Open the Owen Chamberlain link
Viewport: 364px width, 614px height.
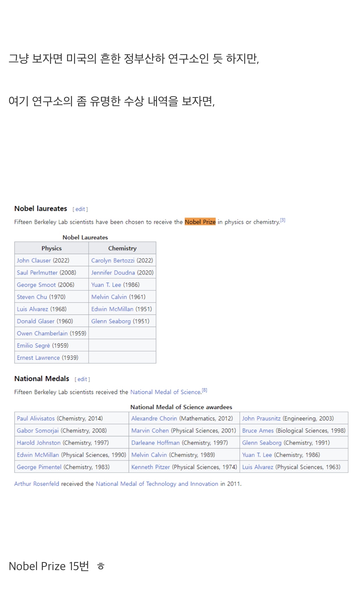click(42, 334)
